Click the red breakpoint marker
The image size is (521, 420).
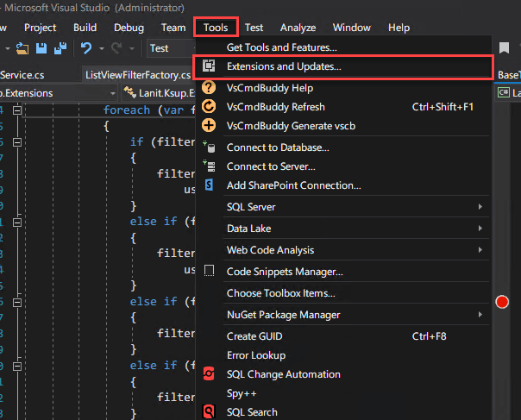point(502,302)
